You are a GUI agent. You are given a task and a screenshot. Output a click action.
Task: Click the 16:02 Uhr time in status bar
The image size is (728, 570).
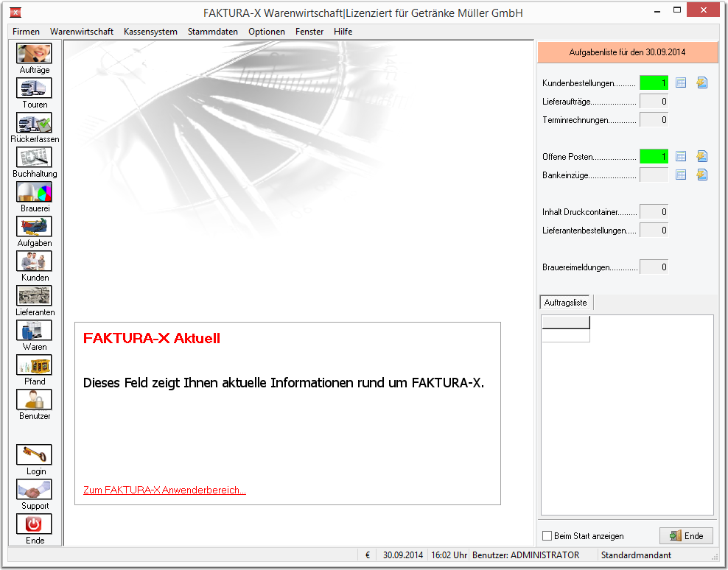tap(449, 555)
